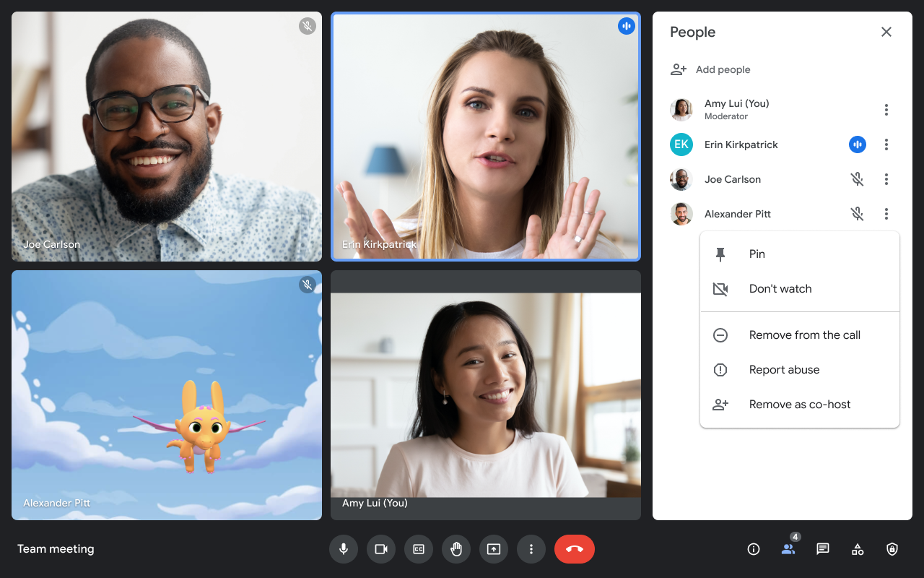Open Erin Kirkpatrick's participant options menu
The width and height of the screenshot is (924, 578).
click(886, 144)
